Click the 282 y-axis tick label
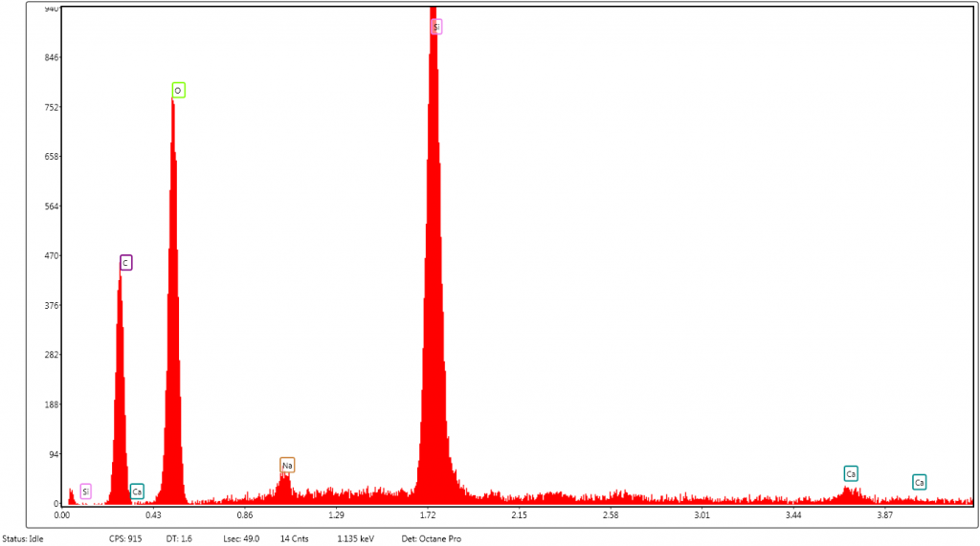The image size is (980, 546). coord(52,355)
